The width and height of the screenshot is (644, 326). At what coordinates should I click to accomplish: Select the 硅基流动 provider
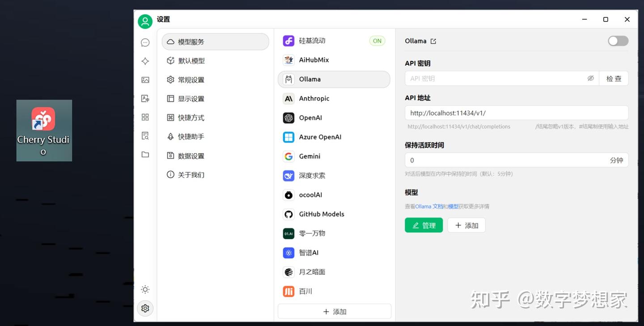pyautogui.click(x=334, y=41)
